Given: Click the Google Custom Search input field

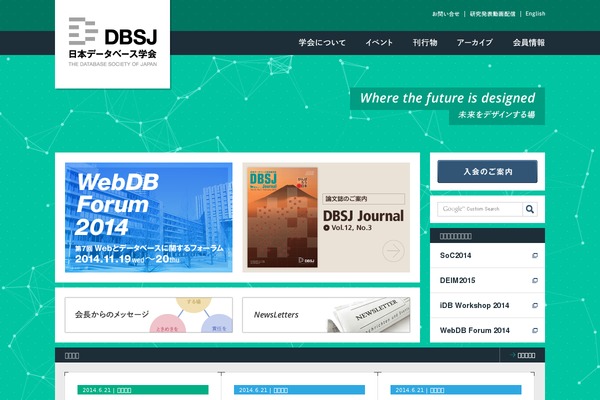Looking at the screenshot, I should [480, 209].
